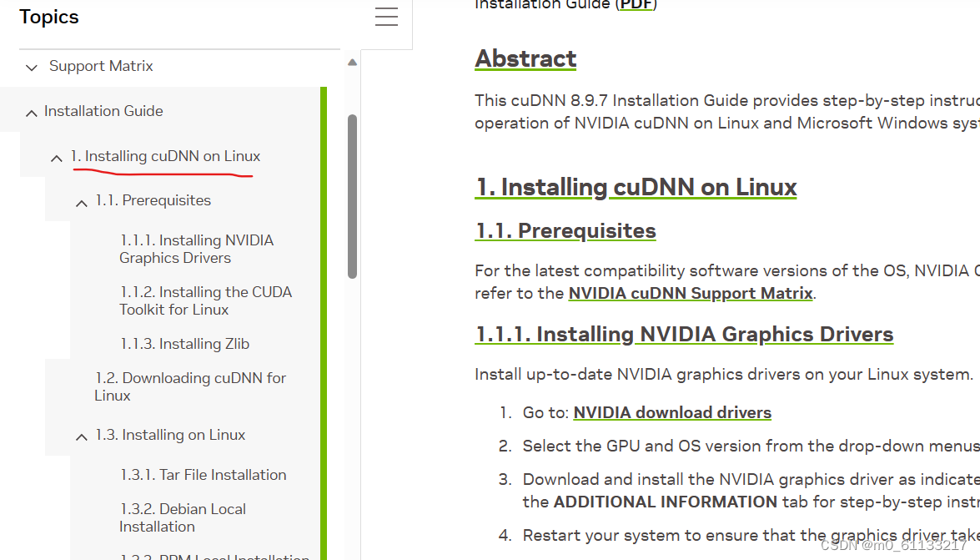Viewport: 980px width, 560px height.
Task: Expand the Support Matrix section chevron
Action: coord(31,67)
